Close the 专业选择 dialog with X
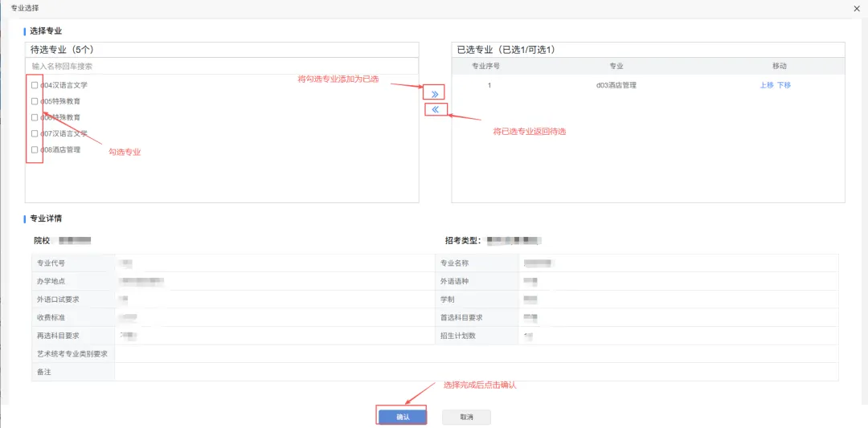Viewport: 868px width, 428px height. [x=857, y=8]
